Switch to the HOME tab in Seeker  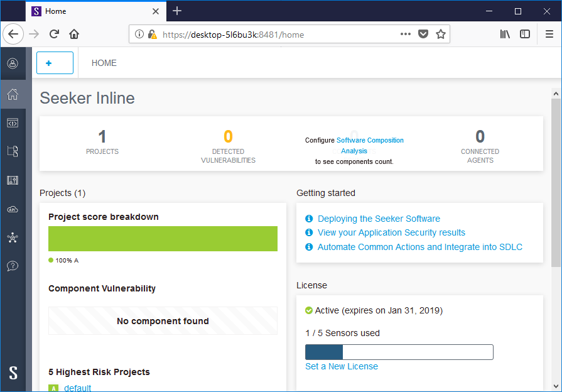point(104,63)
